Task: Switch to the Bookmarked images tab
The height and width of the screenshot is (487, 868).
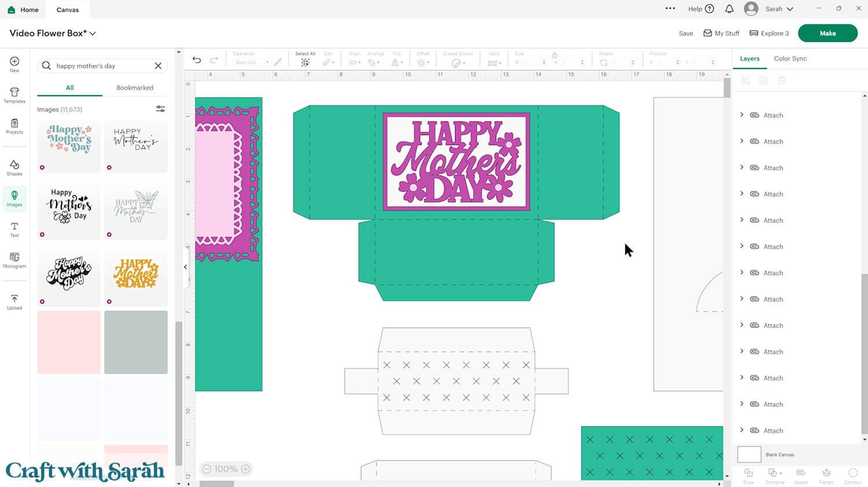Action: click(135, 88)
